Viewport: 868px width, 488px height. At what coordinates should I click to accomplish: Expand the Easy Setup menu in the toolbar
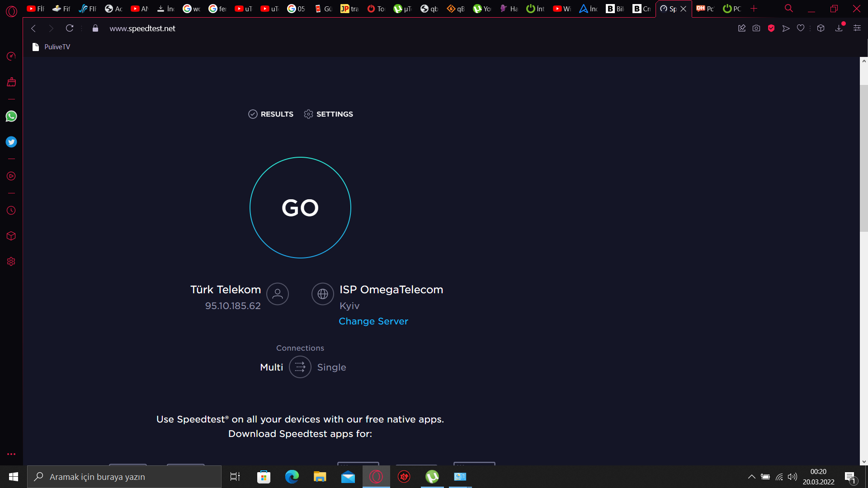coord(857,28)
